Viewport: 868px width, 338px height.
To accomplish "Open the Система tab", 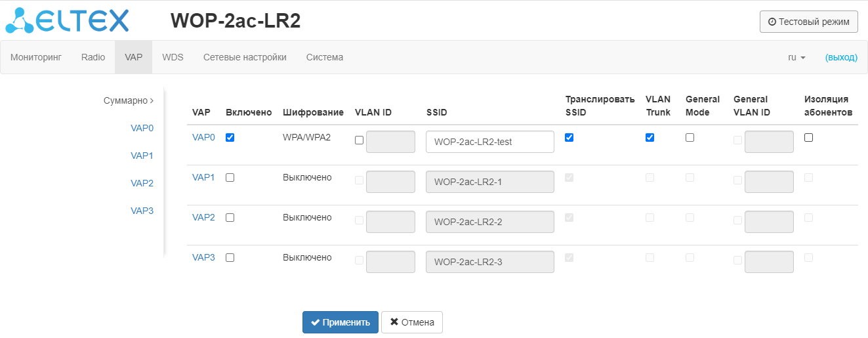I will coord(325,57).
